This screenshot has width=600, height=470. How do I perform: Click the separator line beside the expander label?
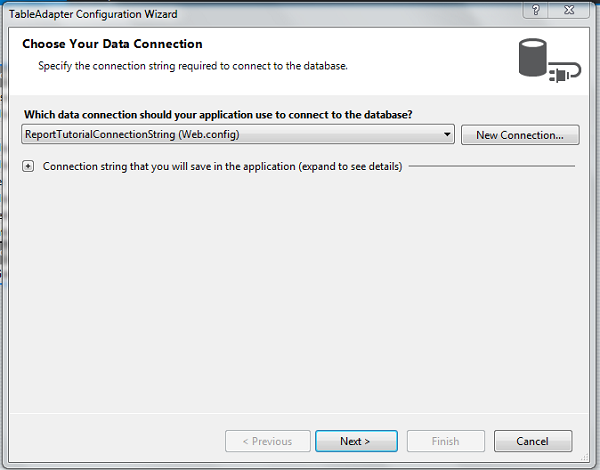pyautogui.click(x=492, y=166)
